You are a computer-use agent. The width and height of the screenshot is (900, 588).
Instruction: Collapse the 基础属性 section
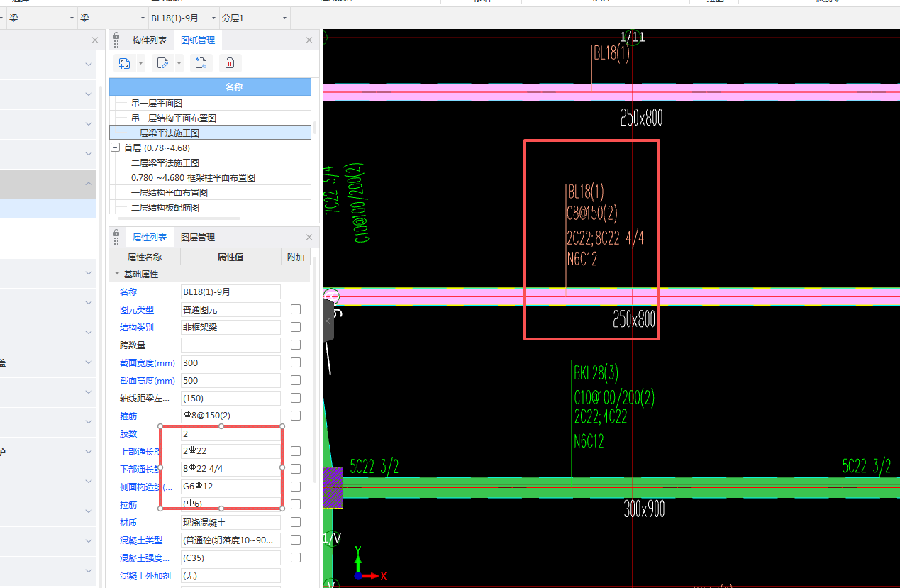coord(117,274)
